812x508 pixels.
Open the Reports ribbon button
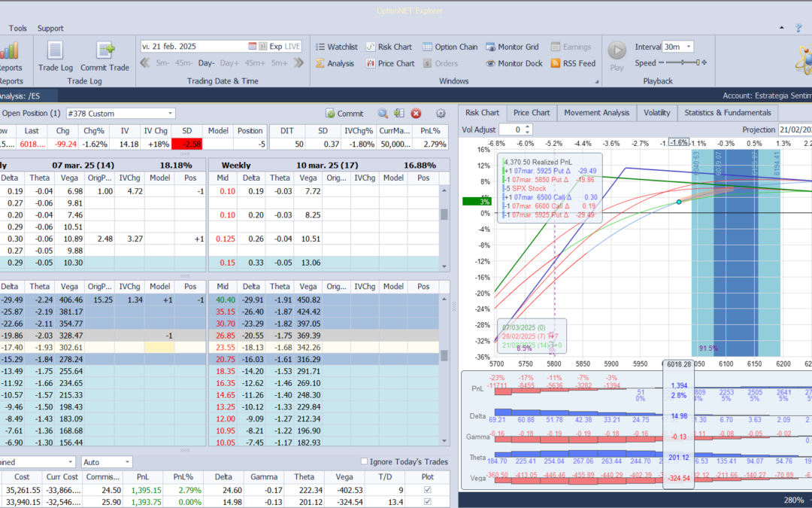(9, 57)
